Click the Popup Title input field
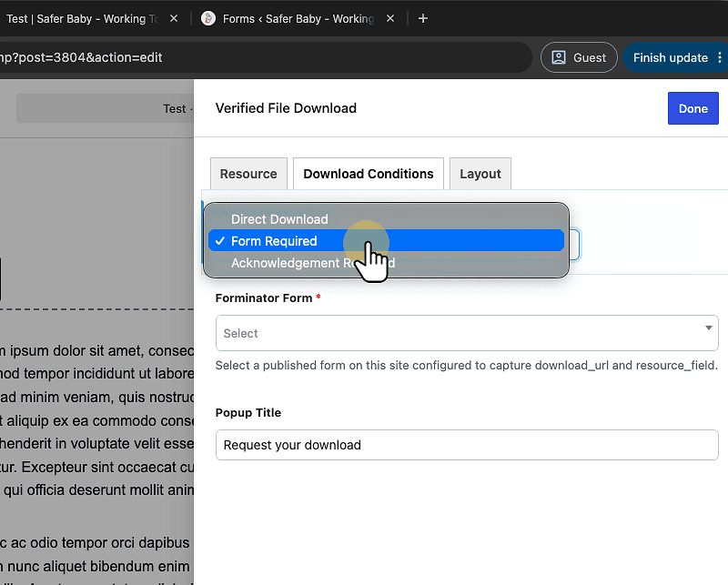This screenshot has height=585, width=728. [x=467, y=445]
